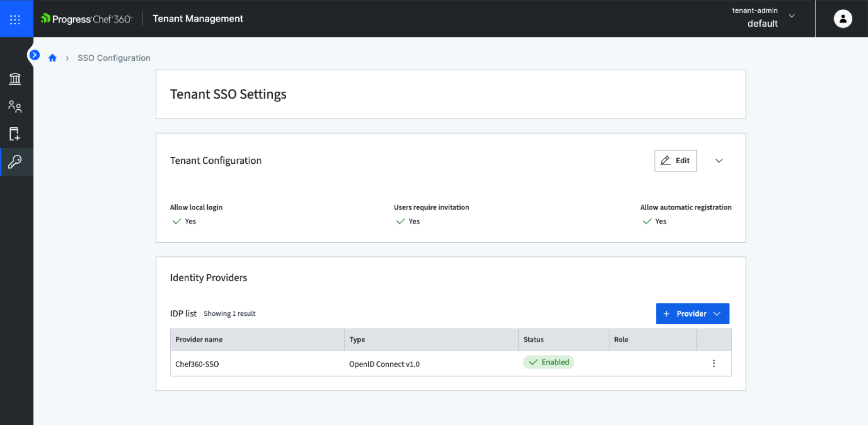Open the app launcher grid menu
This screenshot has height=425, width=868.
(x=15, y=19)
